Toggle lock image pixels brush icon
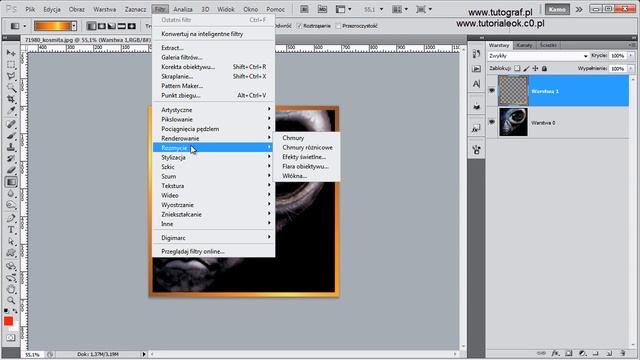The image size is (640, 360). pyautogui.click(x=526, y=69)
